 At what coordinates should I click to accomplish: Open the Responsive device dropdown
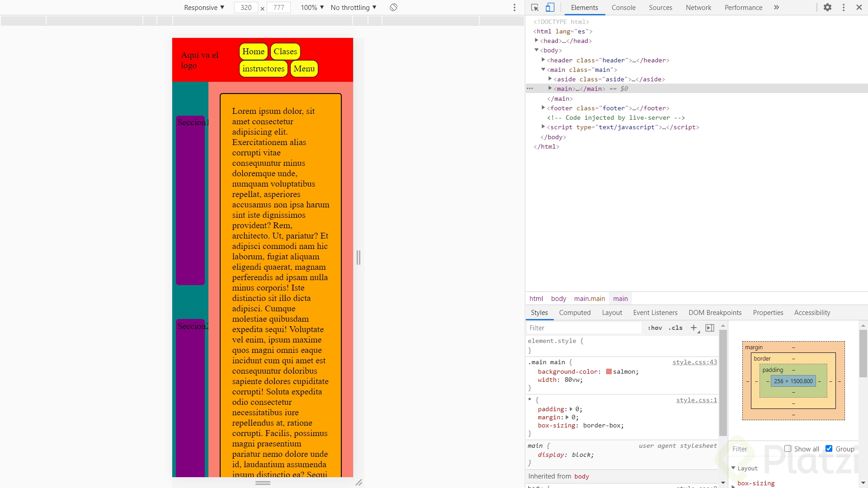tap(204, 7)
